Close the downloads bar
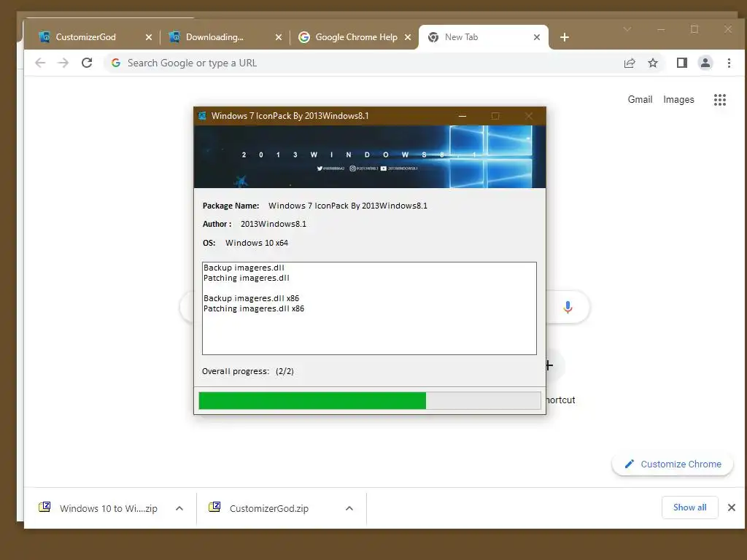Image resolution: width=747 pixels, height=560 pixels. [732, 507]
